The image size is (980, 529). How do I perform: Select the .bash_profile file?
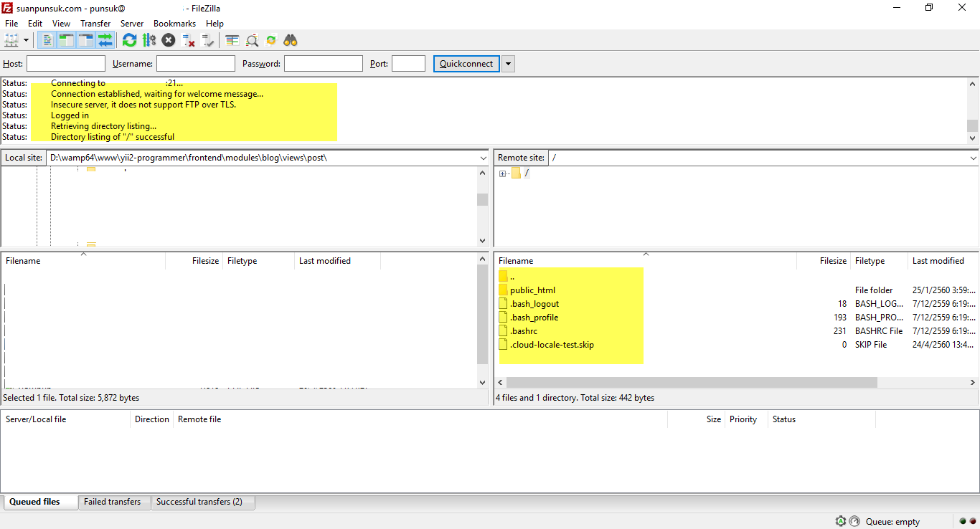[x=534, y=318]
